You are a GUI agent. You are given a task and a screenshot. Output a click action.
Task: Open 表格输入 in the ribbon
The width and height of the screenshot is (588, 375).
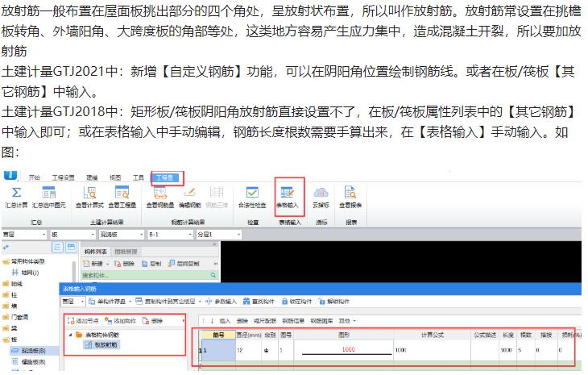(x=288, y=197)
